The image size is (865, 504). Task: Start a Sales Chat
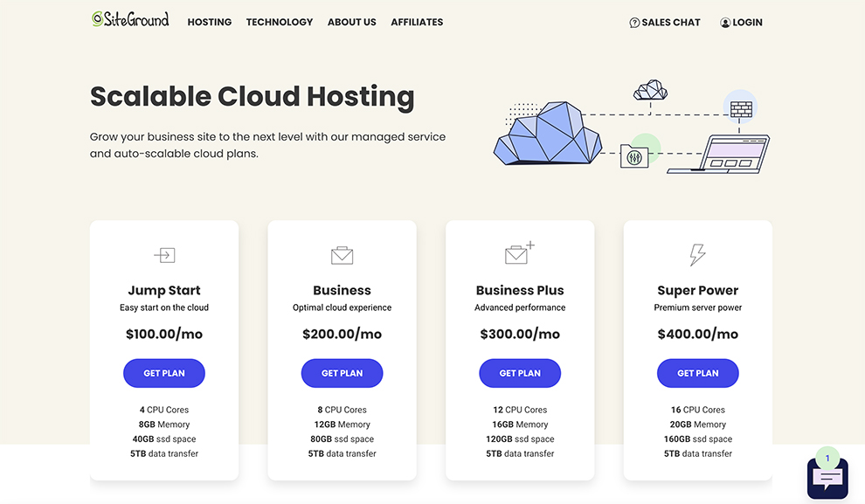(665, 23)
